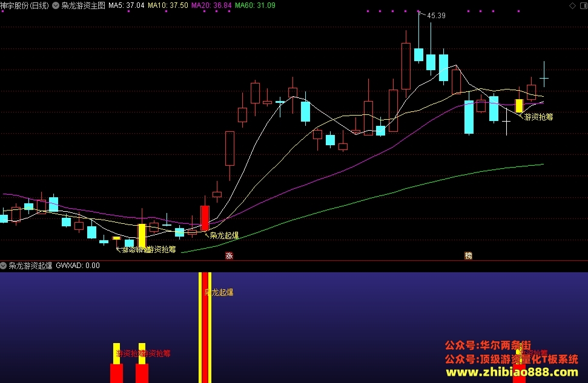The height and width of the screenshot is (383, 588).
Task: Open the www.zhibiao888.com watermark link
Action: pyautogui.click(x=512, y=372)
